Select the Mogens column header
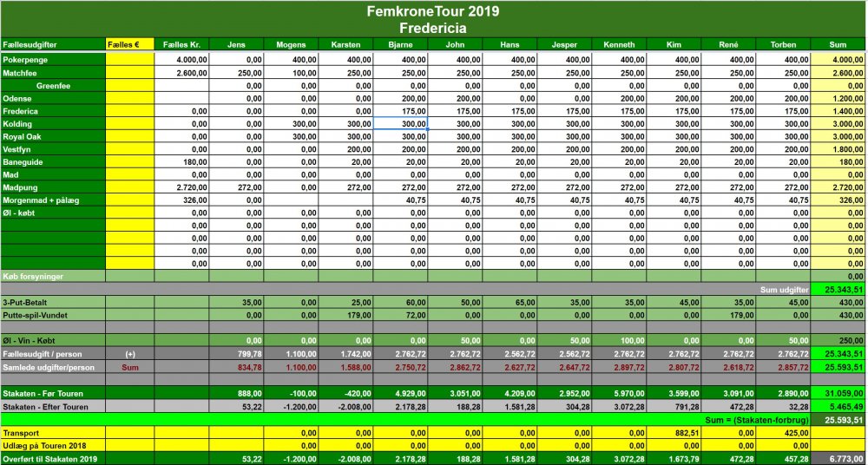 point(291,44)
